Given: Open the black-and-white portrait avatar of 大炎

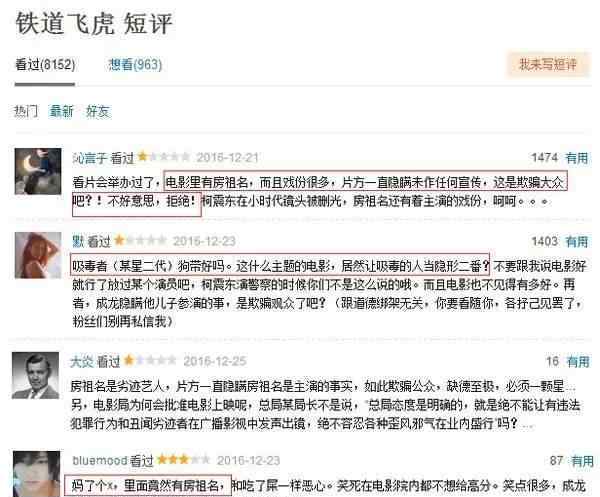Looking at the screenshot, I should 36,375.
